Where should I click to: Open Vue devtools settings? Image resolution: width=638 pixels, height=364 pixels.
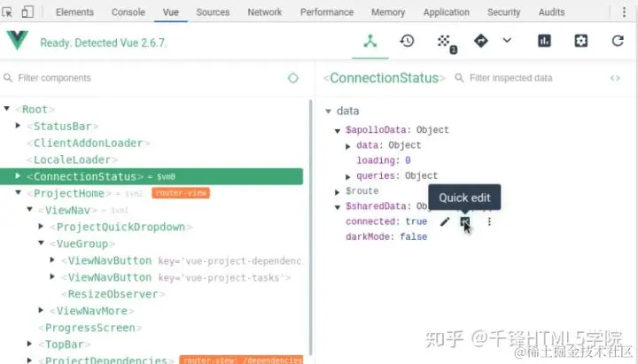click(x=580, y=41)
